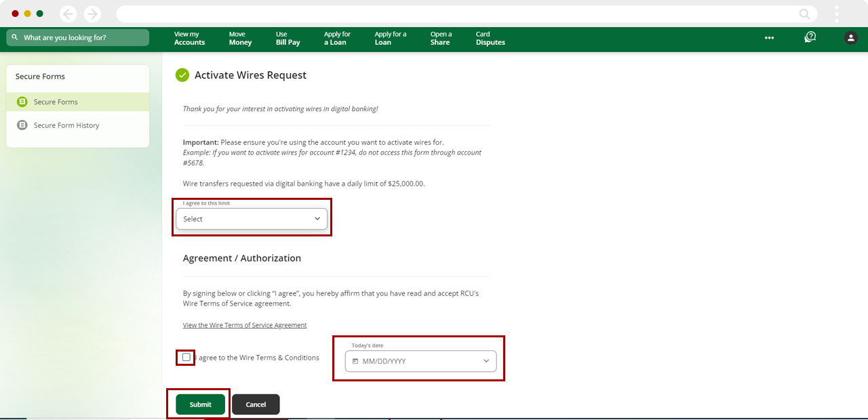
Task: Select Secure Form History in the sidebar
Action: point(78,125)
